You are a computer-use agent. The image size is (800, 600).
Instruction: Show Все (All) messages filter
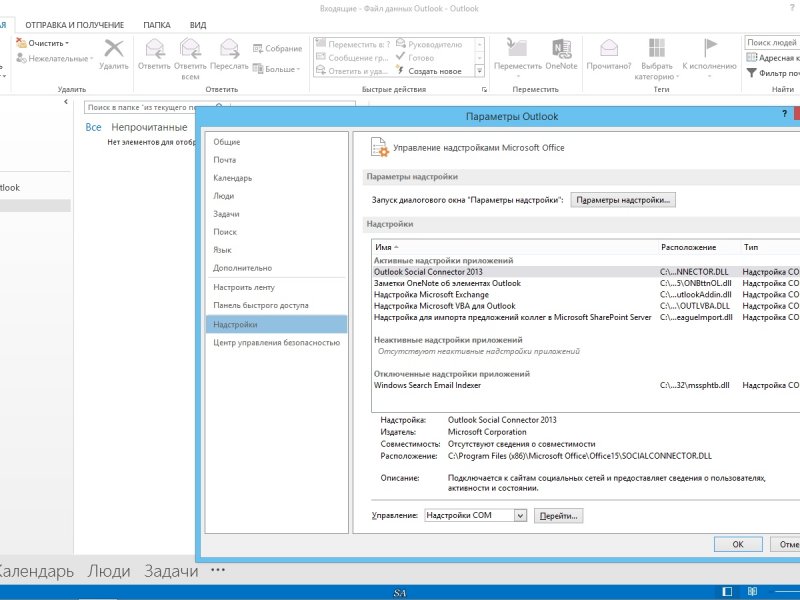tap(93, 127)
